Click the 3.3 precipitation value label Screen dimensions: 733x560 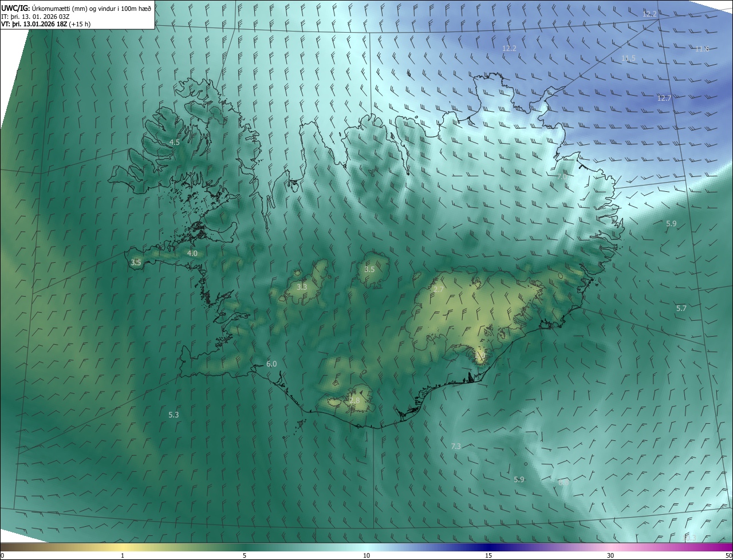pos(302,287)
